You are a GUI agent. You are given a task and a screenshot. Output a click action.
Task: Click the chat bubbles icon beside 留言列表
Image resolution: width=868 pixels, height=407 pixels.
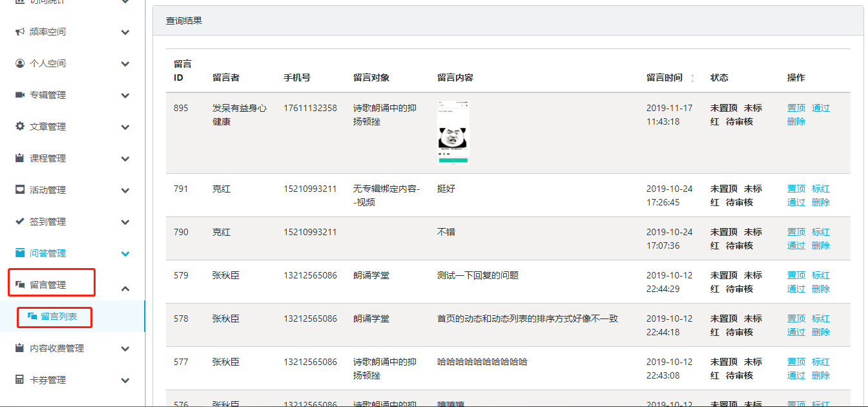click(x=32, y=317)
